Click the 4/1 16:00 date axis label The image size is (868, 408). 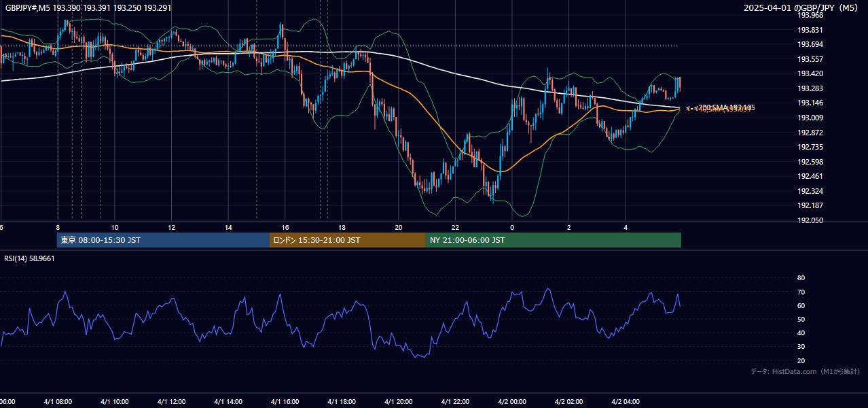285,402
